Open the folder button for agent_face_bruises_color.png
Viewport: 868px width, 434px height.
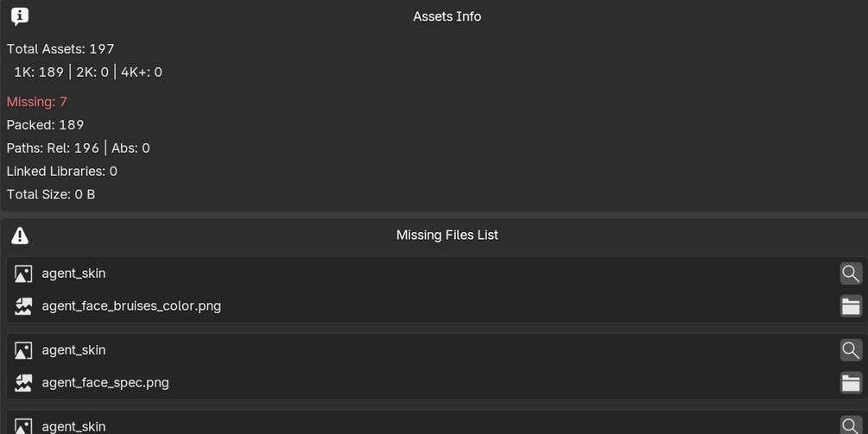coord(851,305)
